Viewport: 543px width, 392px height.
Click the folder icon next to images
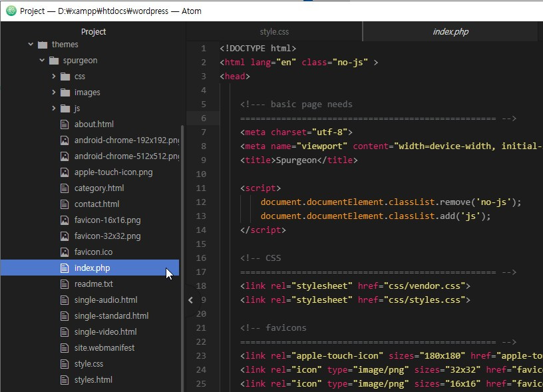point(65,93)
